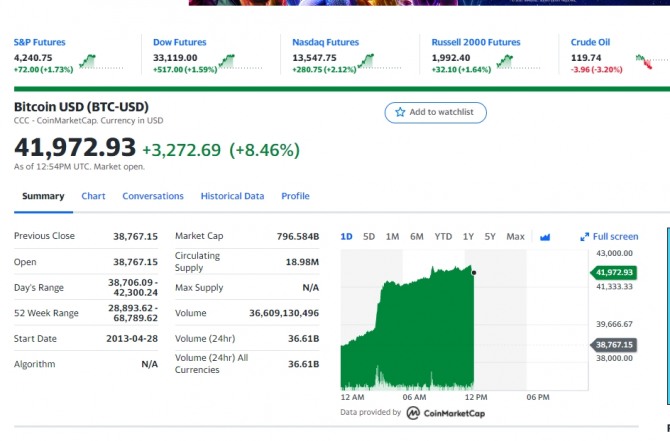
Task: Select the 5D chart range
Action: pos(369,237)
